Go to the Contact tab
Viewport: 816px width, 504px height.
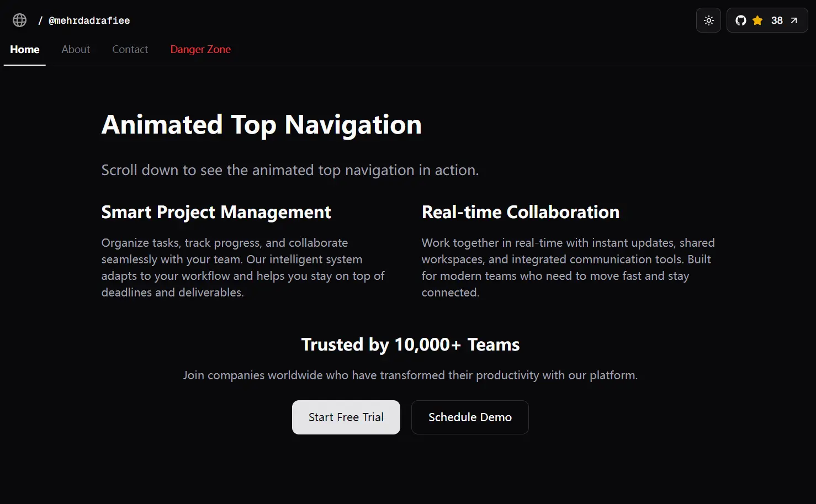pyautogui.click(x=130, y=50)
